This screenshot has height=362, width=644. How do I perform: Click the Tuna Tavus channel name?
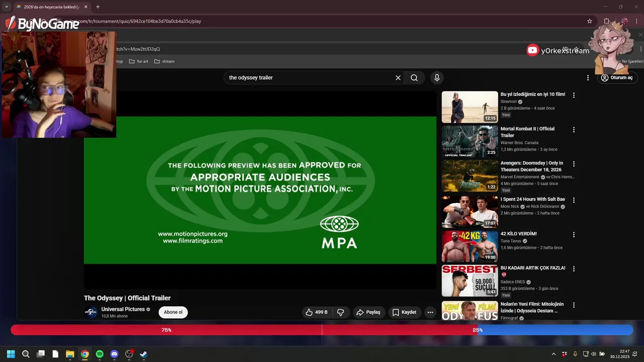(x=511, y=241)
